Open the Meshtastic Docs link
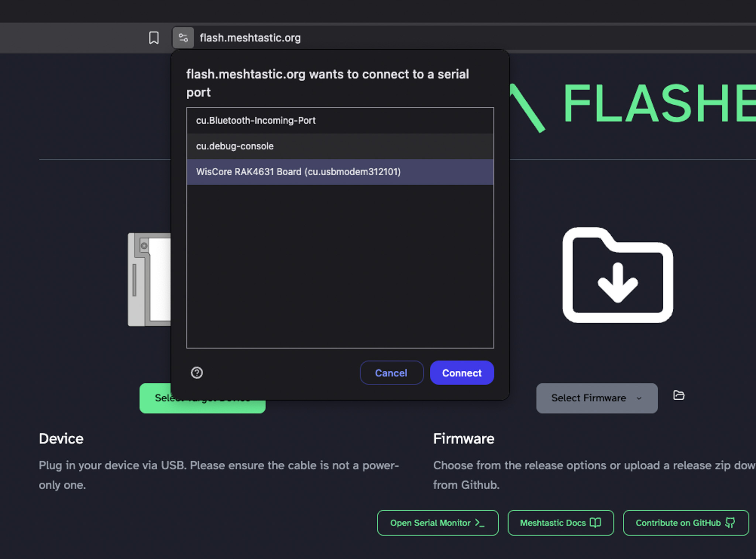The height and width of the screenshot is (559, 756). [560, 523]
